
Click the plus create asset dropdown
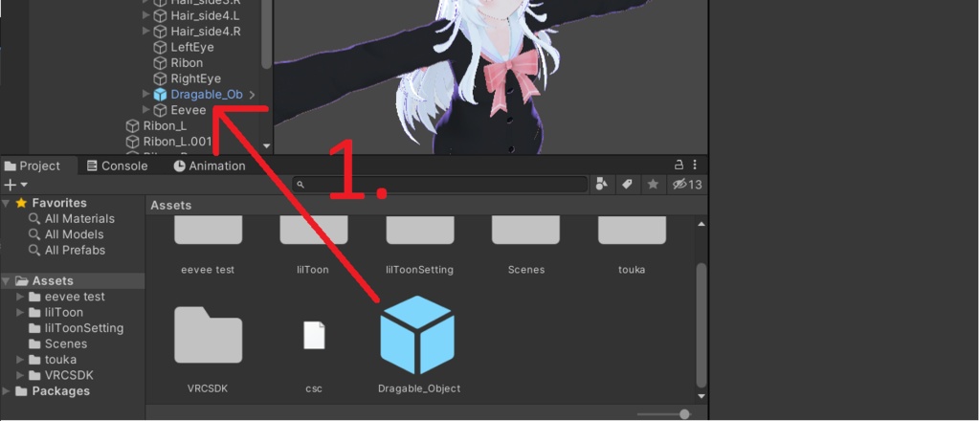tap(15, 185)
